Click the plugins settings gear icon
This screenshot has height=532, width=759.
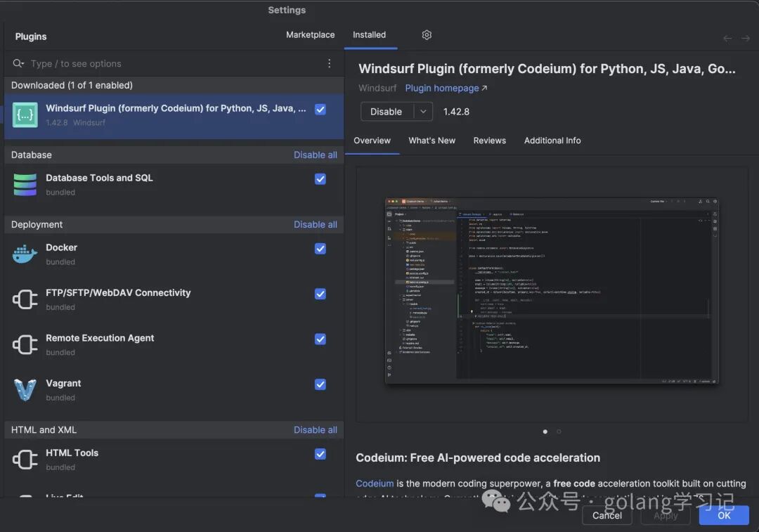(x=427, y=35)
